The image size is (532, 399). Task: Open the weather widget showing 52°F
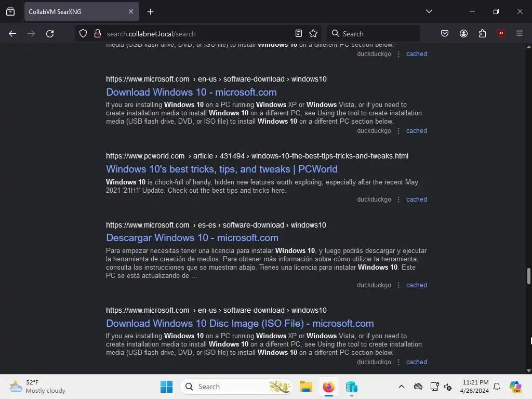(37, 387)
